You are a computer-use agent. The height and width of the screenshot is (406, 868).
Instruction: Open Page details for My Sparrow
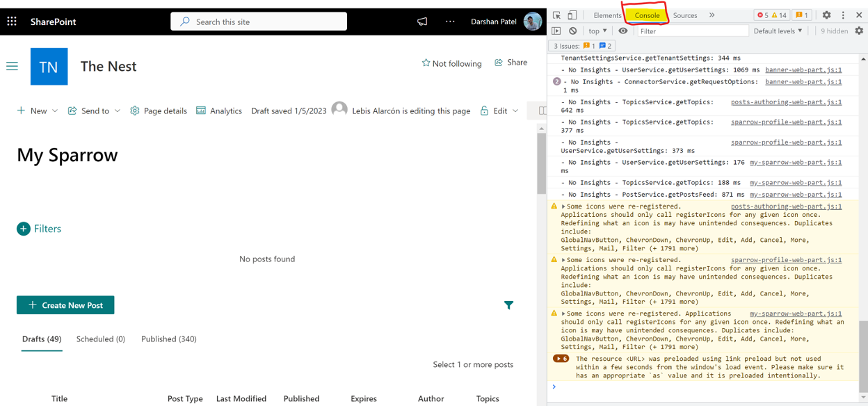[x=158, y=110]
